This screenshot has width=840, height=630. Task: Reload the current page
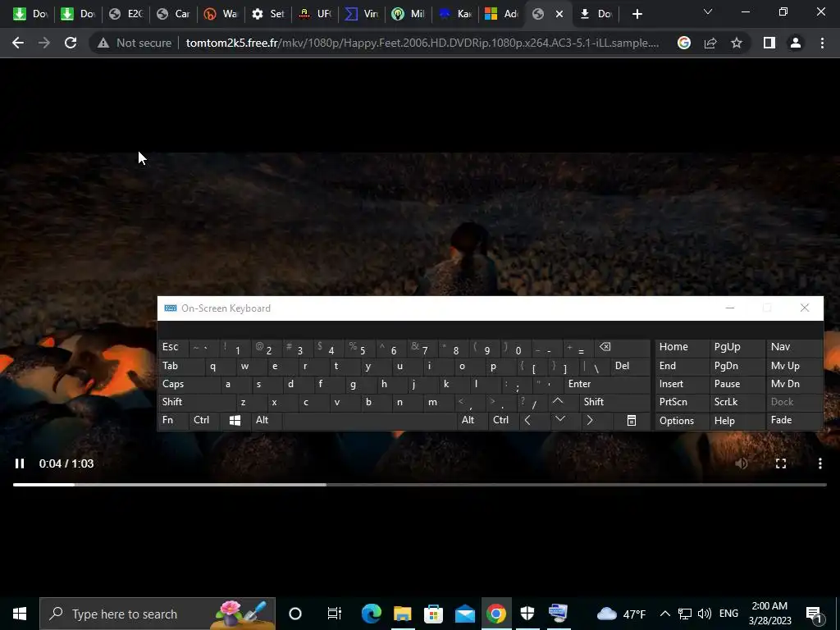[71, 43]
